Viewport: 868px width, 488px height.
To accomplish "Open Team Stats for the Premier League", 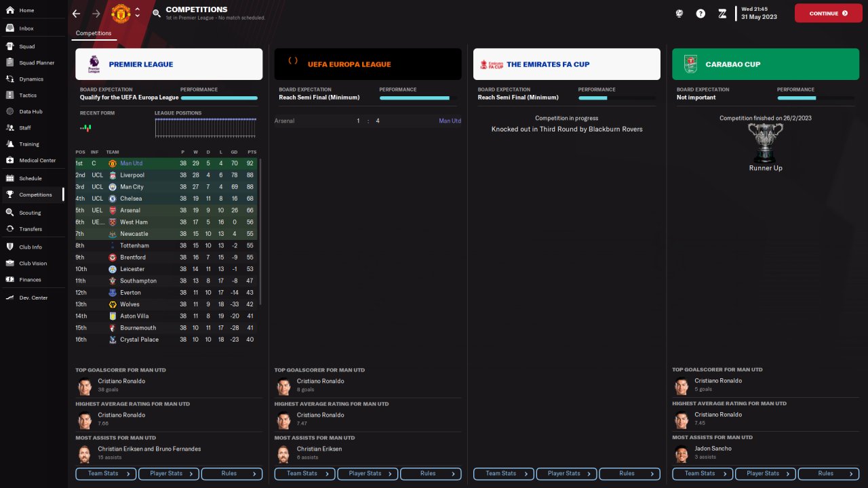I will tap(106, 474).
